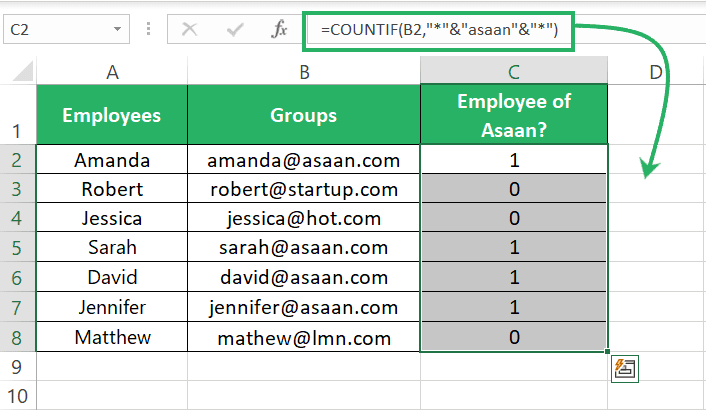Image resolution: width=706 pixels, height=410 pixels.
Task: Open the Insert Function fx icon
Action: [x=280, y=29]
